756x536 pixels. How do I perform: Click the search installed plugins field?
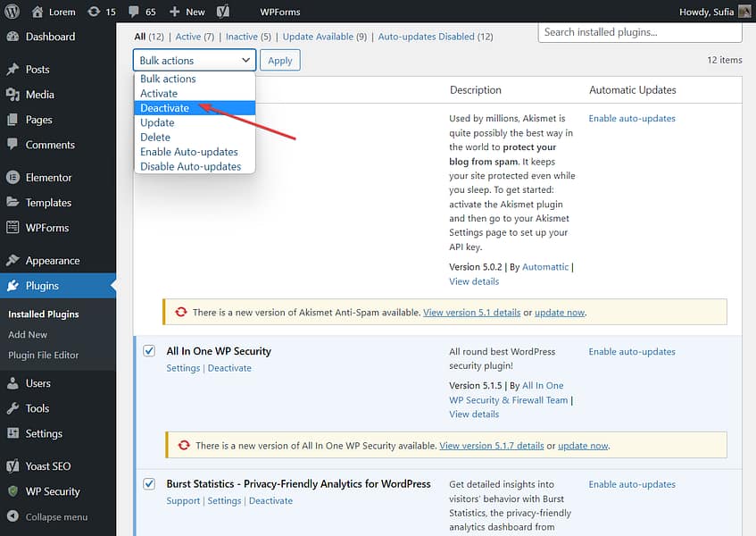639,31
